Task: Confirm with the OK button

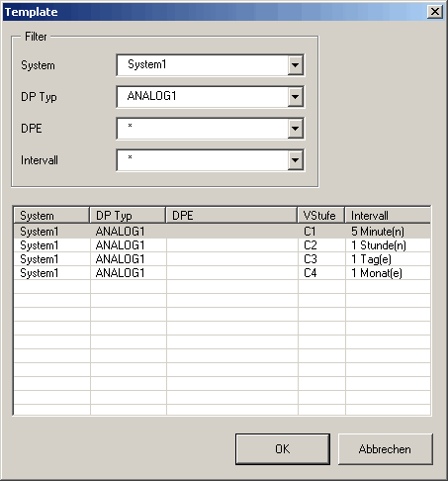Action: click(283, 449)
